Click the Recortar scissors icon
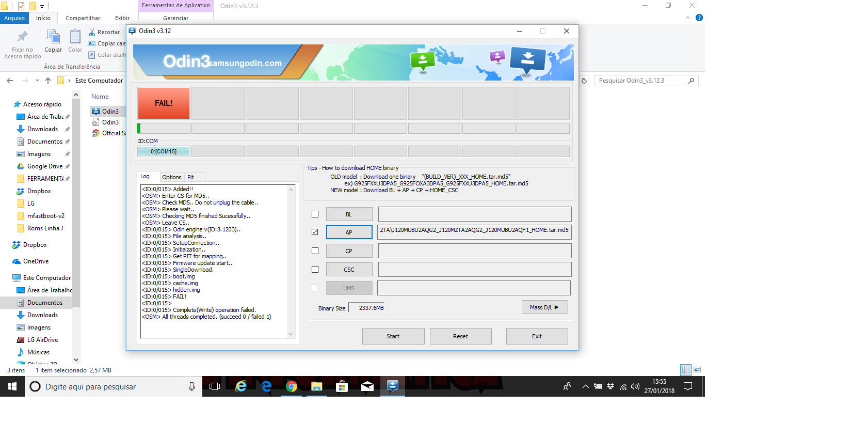This screenshot has height=438, width=868. [92, 32]
